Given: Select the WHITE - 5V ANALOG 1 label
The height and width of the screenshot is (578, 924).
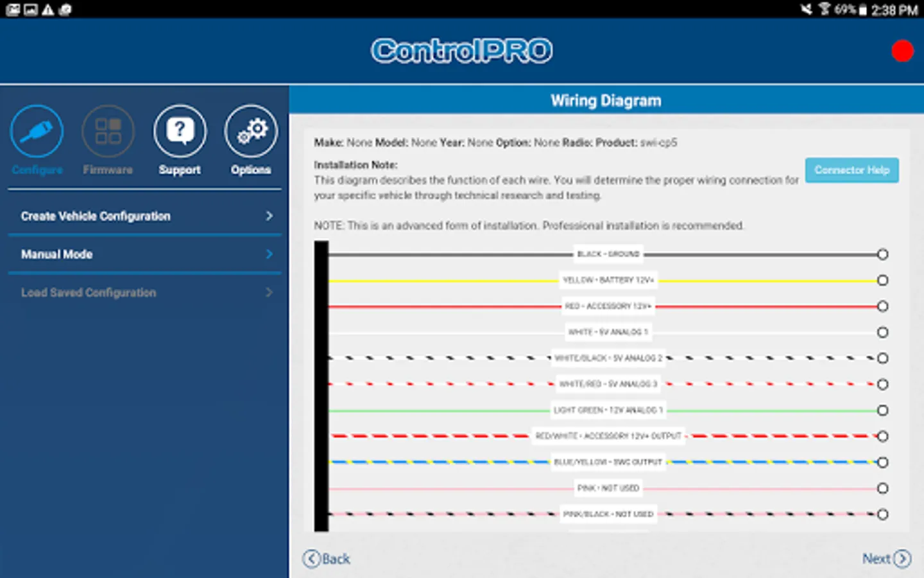Looking at the screenshot, I should tap(608, 332).
